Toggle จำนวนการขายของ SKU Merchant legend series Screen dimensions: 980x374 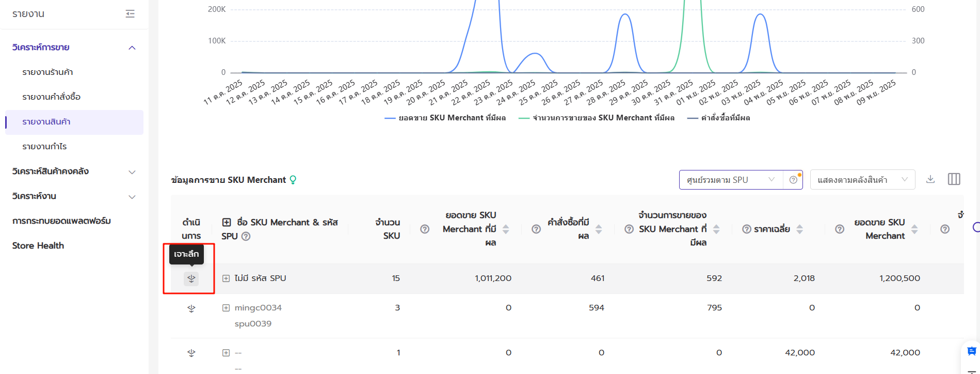(597, 118)
